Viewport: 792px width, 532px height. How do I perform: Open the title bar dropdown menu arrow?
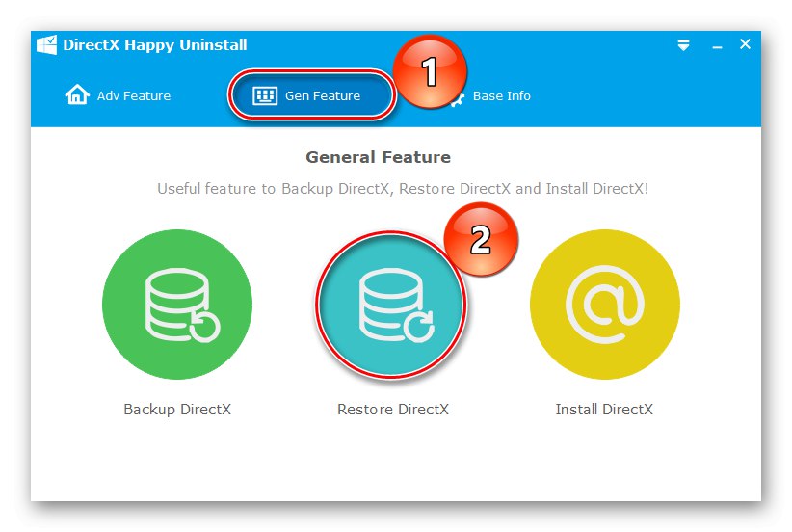[683, 45]
